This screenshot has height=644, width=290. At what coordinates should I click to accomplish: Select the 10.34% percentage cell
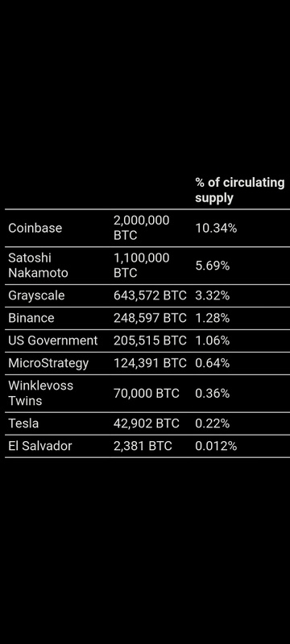tap(216, 228)
